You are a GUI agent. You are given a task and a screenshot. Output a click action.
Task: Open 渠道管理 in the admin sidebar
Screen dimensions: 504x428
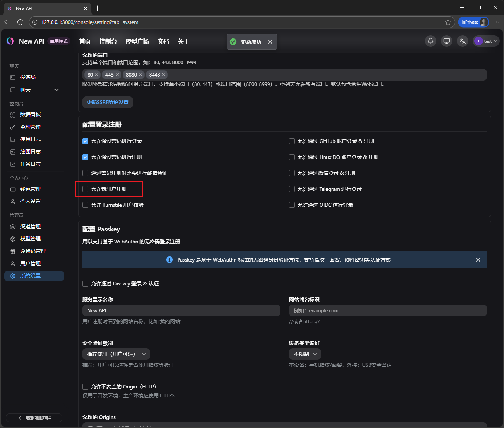[31, 226]
